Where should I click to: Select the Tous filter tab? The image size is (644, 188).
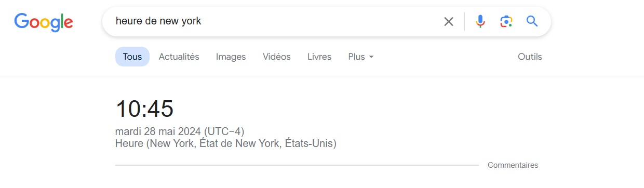click(132, 57)
